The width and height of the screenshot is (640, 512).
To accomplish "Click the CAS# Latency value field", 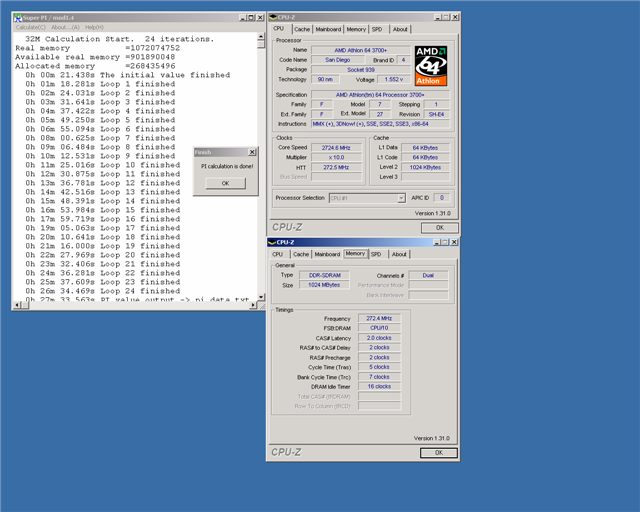I will click(378, 338).
